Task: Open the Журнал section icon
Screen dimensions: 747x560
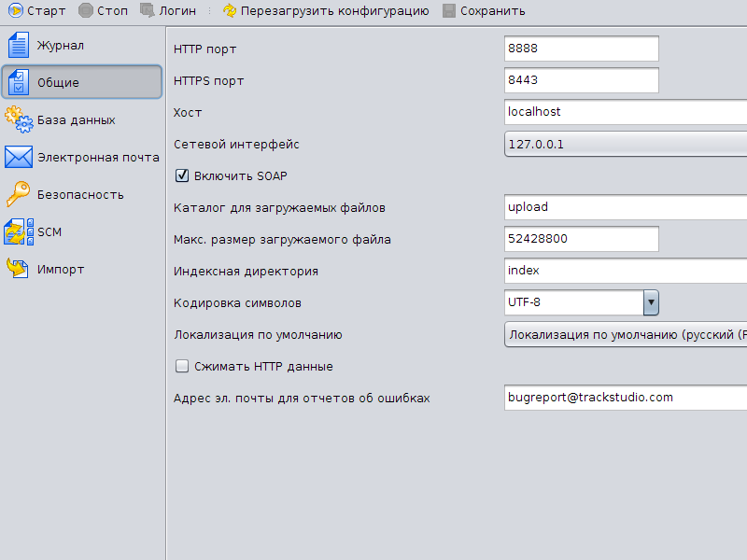Action: (x=19, y=45)
